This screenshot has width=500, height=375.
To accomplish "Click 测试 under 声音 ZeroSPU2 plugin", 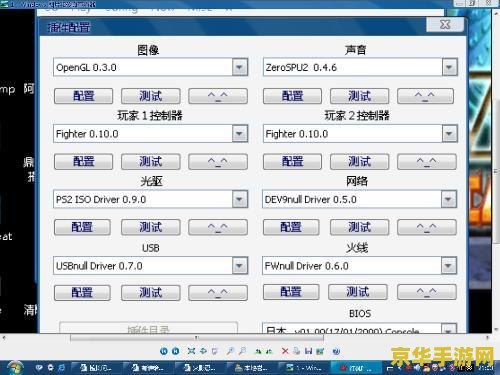I will pyautogui.click(x=359, y=96).
